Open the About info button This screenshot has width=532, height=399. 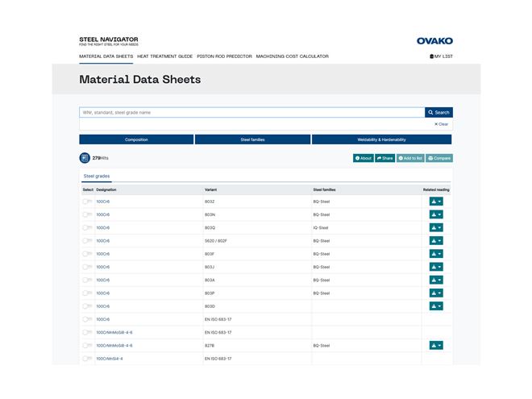tap(363, 158)
